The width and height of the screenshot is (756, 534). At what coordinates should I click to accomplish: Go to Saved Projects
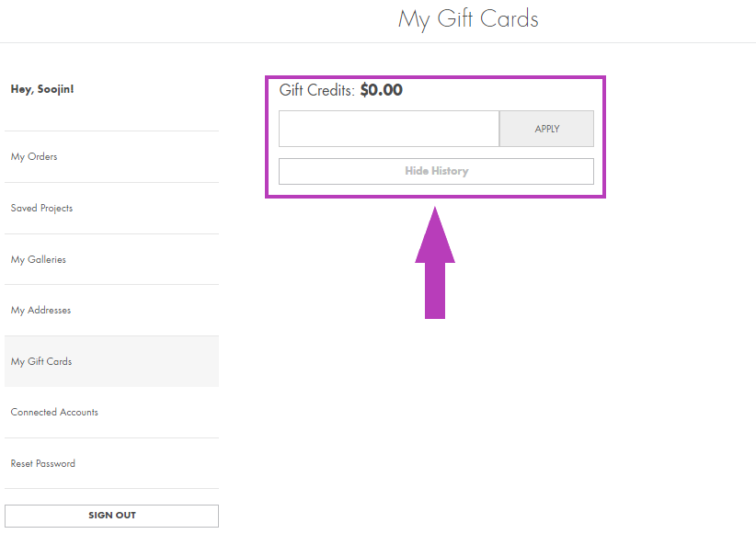click(x=41, y=209)
